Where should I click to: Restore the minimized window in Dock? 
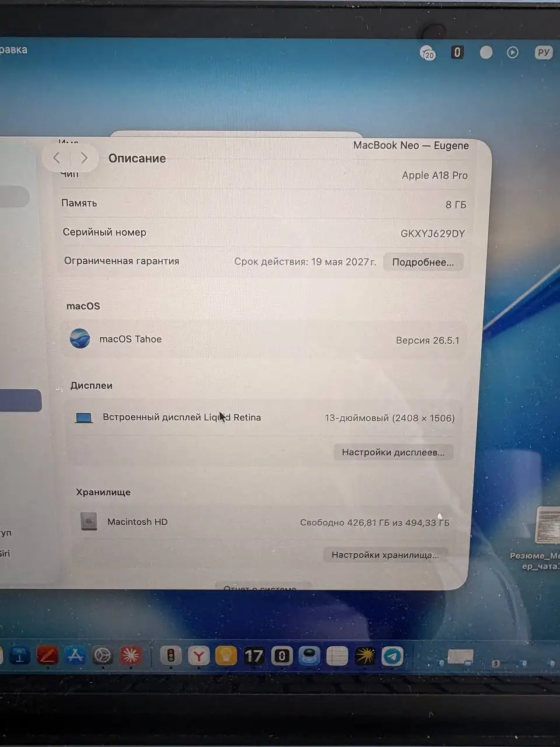(x=460, y=657)
